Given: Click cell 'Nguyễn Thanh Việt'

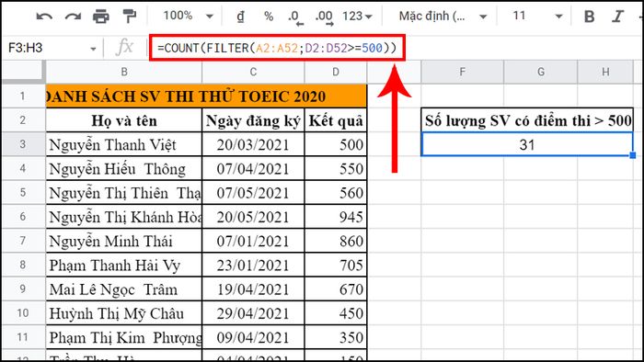Looking at the screenshot, I should point(124,144).
